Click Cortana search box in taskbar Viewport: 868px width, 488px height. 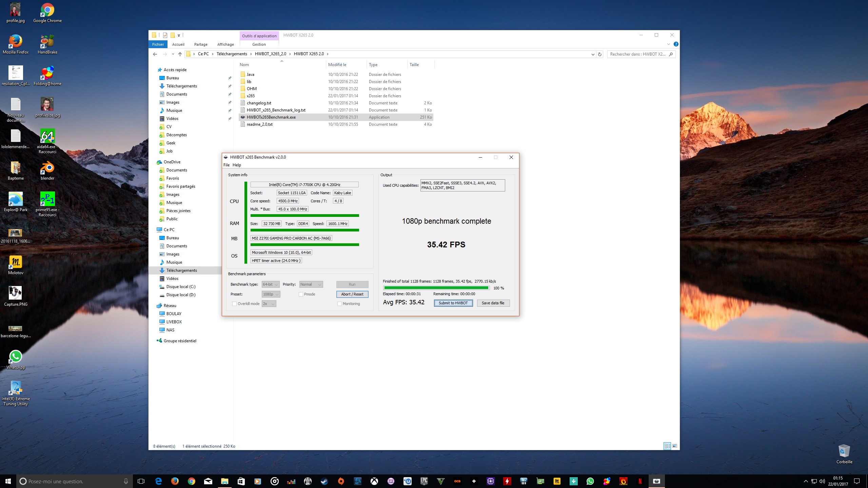[75, 481]
